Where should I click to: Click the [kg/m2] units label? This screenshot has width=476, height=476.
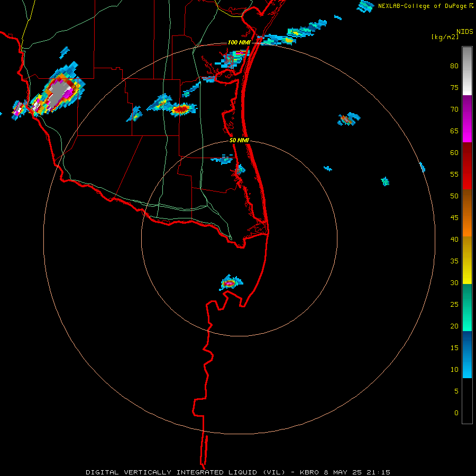click(x=445, y=37)
